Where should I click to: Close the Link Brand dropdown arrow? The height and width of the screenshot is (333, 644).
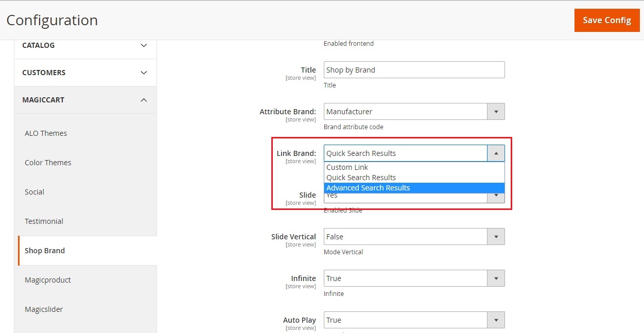pos(496,153)
